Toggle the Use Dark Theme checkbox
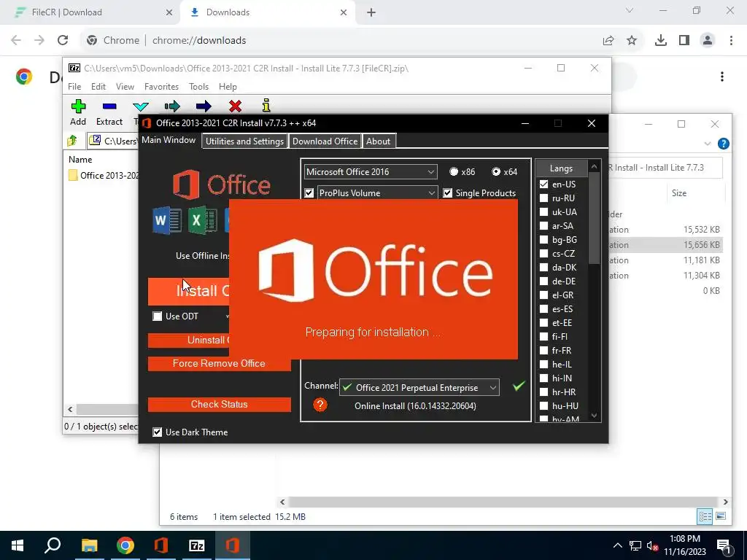The height and width of the screenshot is (560, 747). coord(158,432)
